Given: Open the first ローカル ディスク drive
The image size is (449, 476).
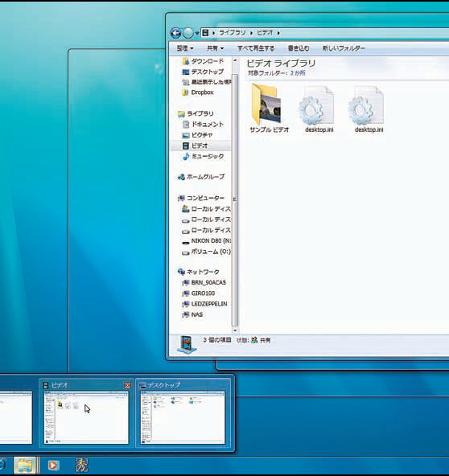Looking at the screenshot, I should [206, 209].
